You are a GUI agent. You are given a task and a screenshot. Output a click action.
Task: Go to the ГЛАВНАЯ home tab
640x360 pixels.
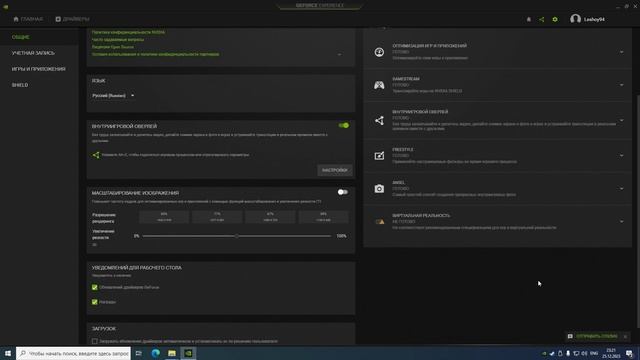pyautogui.click(x=28, y=19)
